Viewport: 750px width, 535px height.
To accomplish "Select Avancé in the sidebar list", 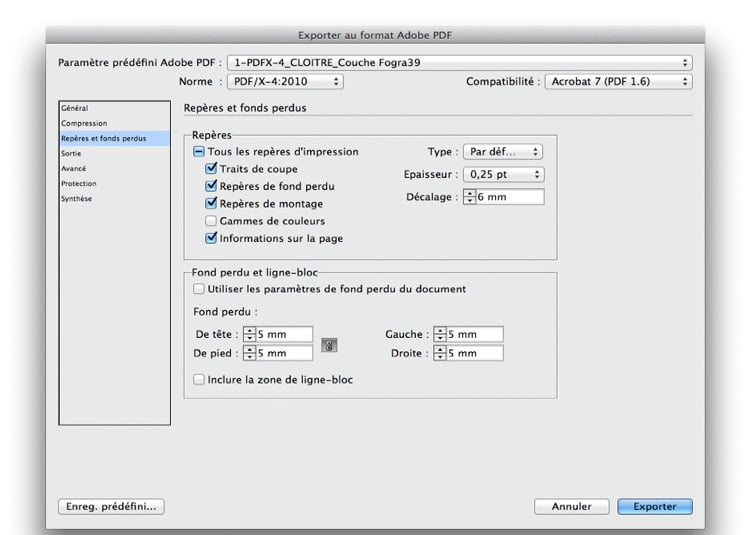I will [114, 168].
